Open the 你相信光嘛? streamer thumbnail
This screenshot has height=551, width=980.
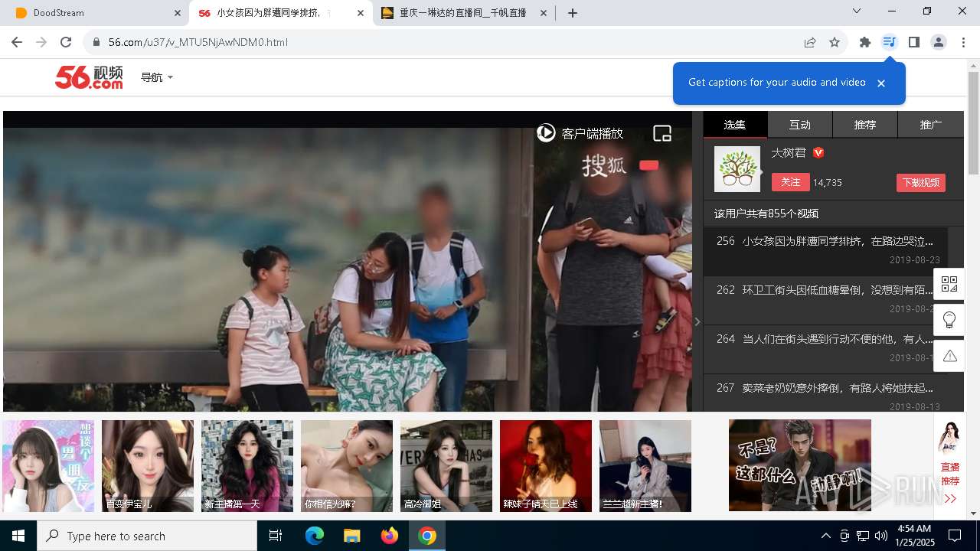347,466
